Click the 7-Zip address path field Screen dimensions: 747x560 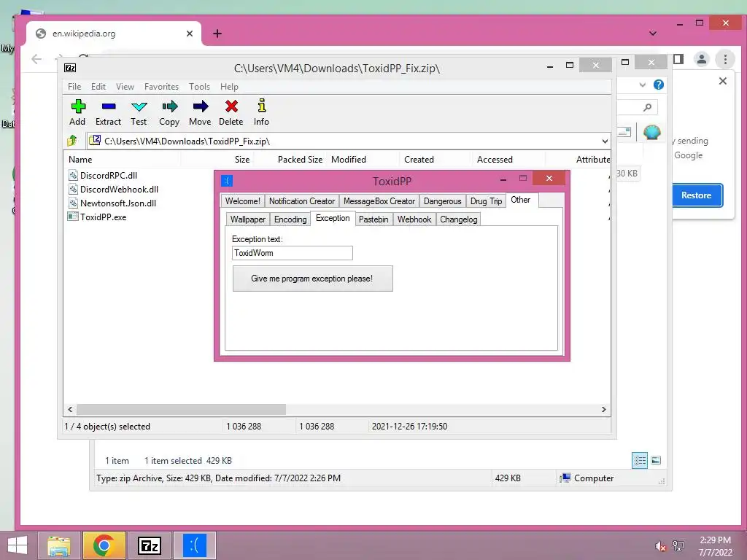349,141
